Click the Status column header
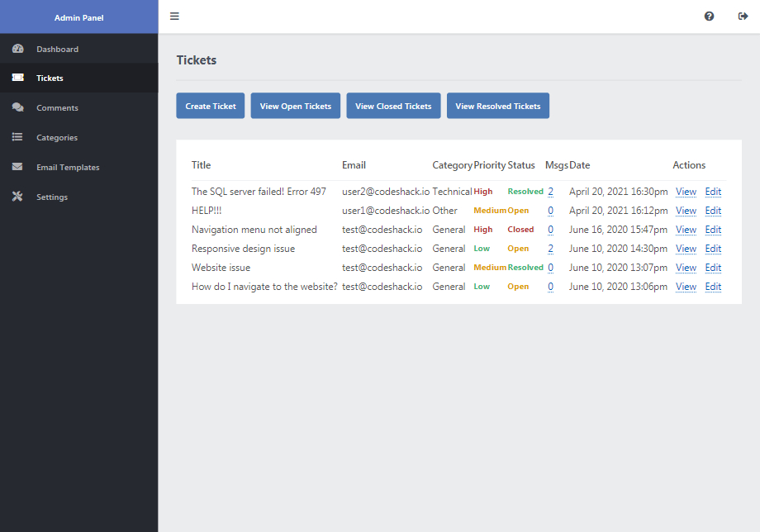The height and width of the screenshot is (532, 760). (521, 164)
